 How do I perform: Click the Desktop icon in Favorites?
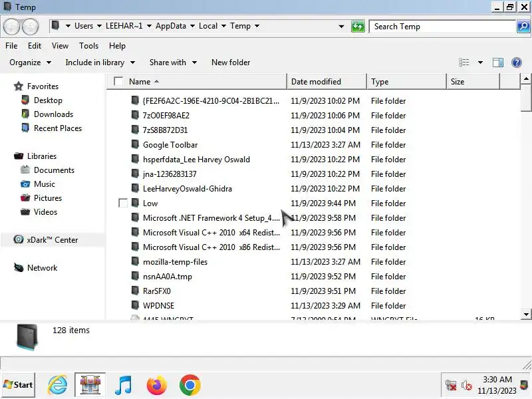pos(25,100)
